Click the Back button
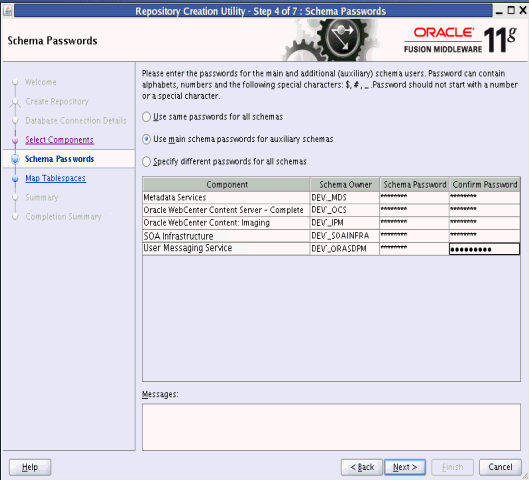This screenshot has height=480, width=529. tap(362, 467)
